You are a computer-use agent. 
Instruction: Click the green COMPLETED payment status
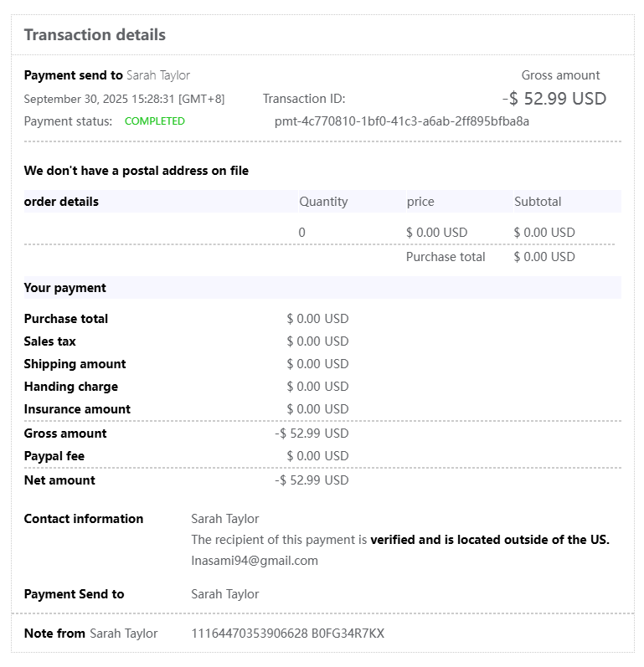tap(155, 121)
